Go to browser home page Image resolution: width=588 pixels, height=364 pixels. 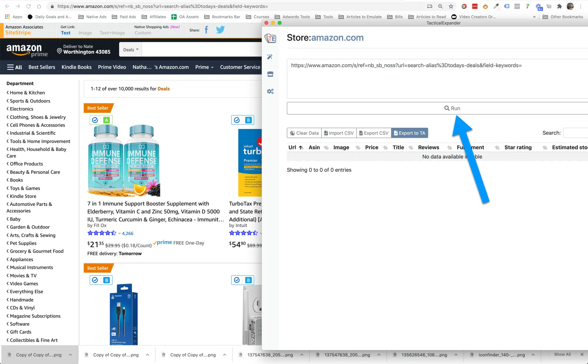(x=39, y=6)
